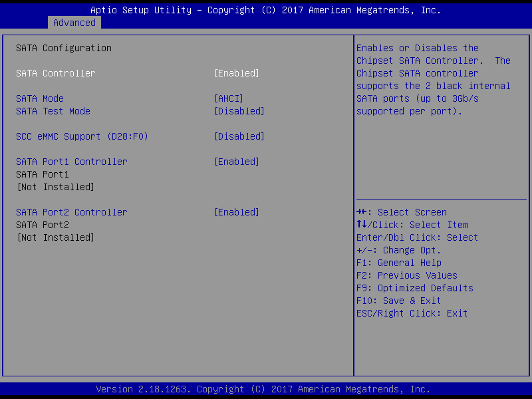The height and width of the screenshot is (399, 532).
Task: Click F9: Optimized Defaults hint
Action: 415,288
